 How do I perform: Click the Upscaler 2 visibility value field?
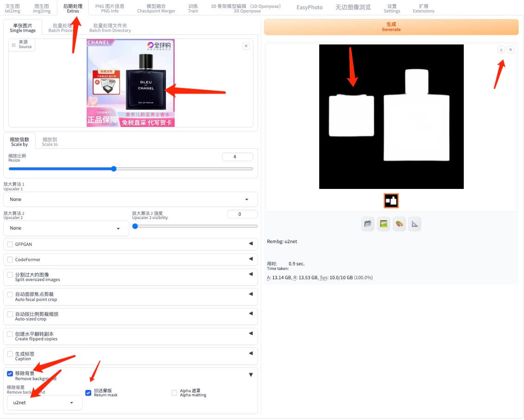[242, 214]
